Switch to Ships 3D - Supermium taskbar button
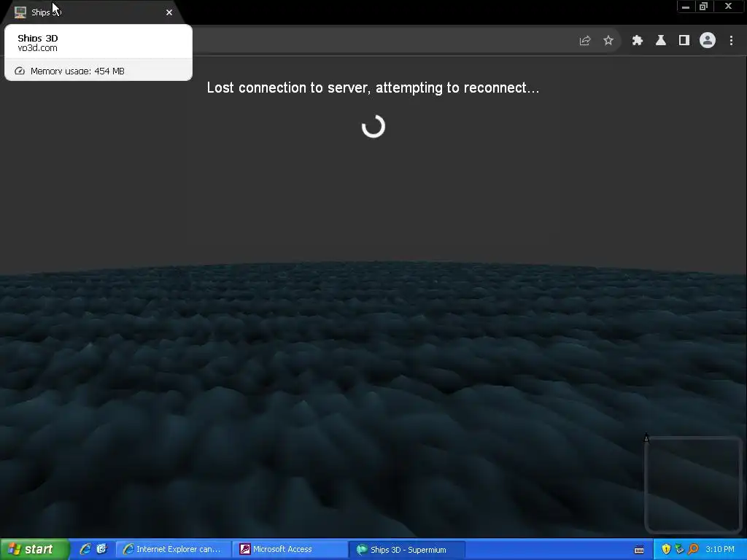The image size is (747, 560). coord(407,550)
